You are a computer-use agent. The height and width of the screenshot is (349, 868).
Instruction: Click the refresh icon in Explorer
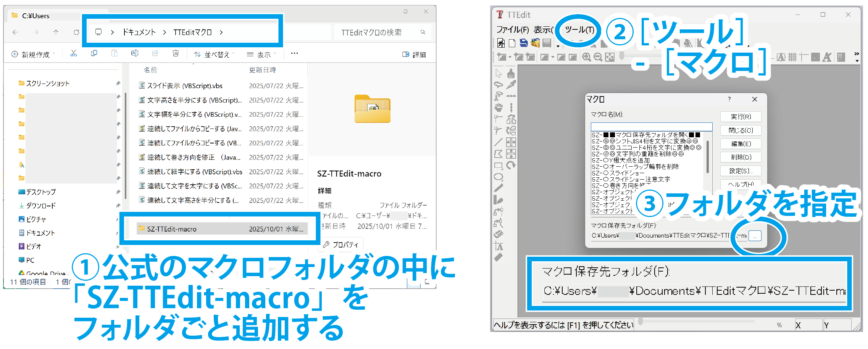[x=76, y=32]
